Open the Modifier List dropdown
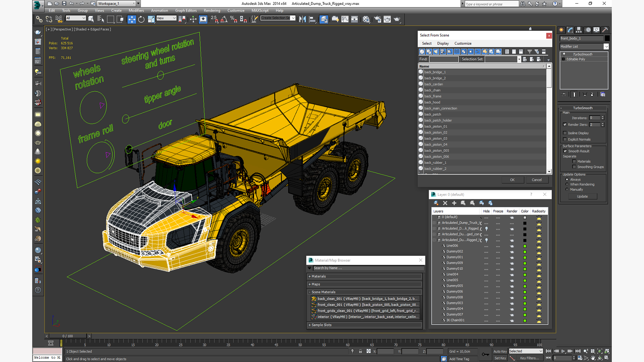 click(606, 47)
